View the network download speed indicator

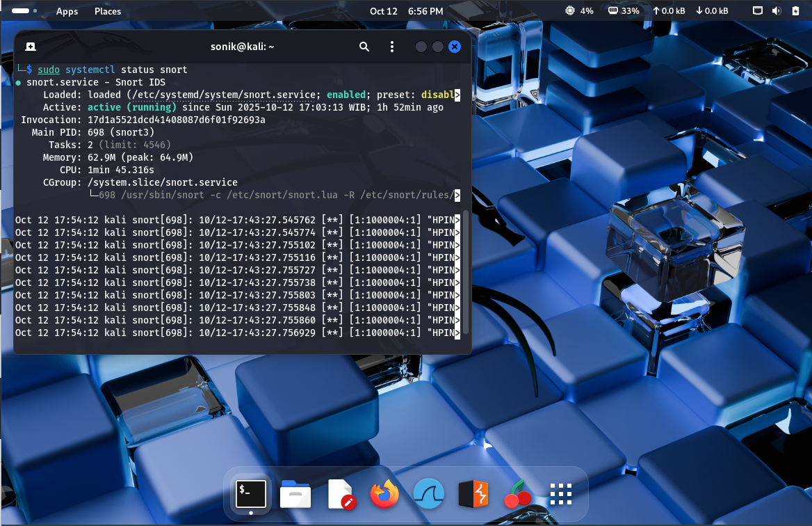click(x=712, y=11)
